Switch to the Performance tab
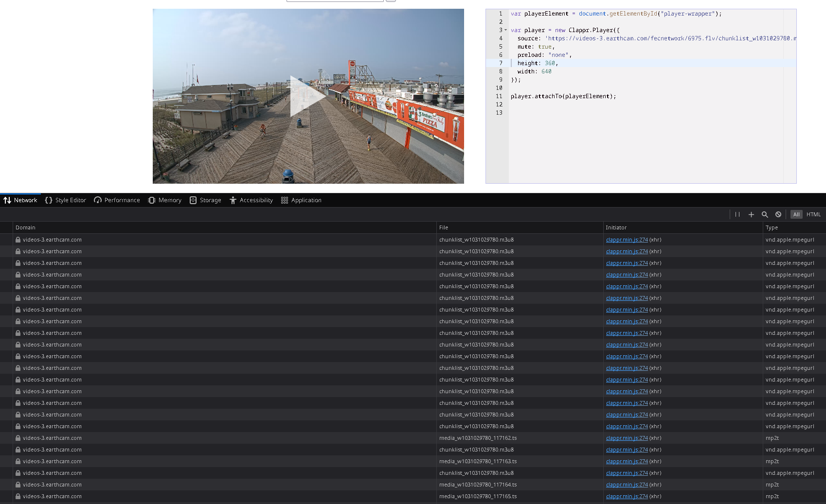This screenshot has height=504, width=826. [117, 200]
